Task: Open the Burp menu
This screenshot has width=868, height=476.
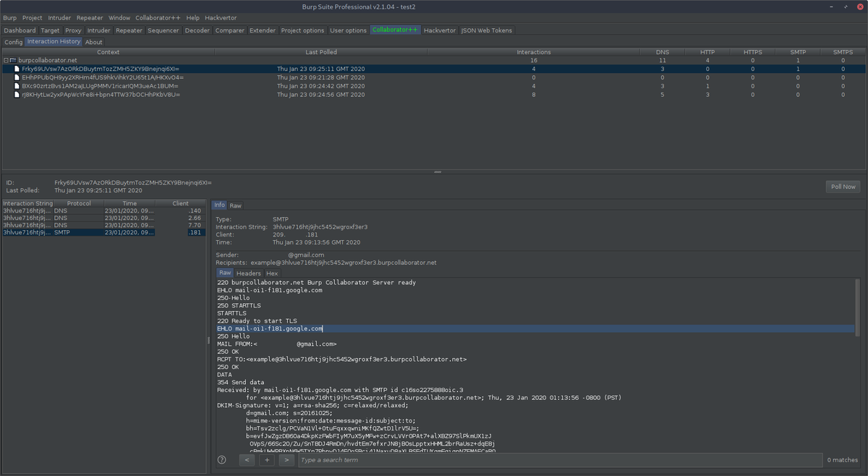Action: click(x=10, y=17)
